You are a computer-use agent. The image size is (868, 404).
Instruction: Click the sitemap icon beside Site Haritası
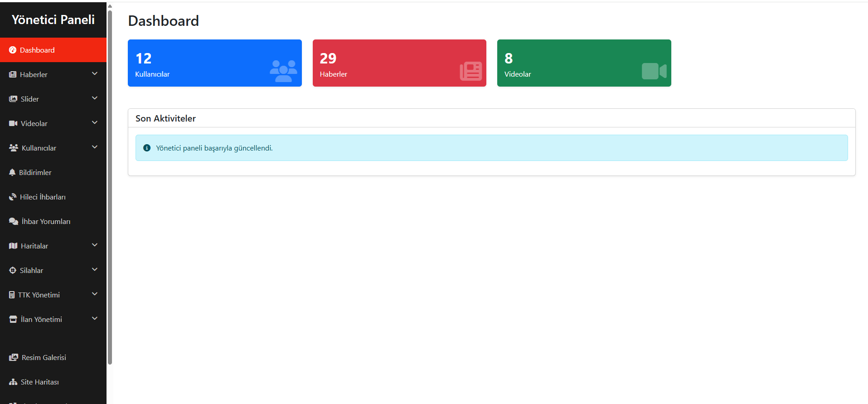click(13, 382)
